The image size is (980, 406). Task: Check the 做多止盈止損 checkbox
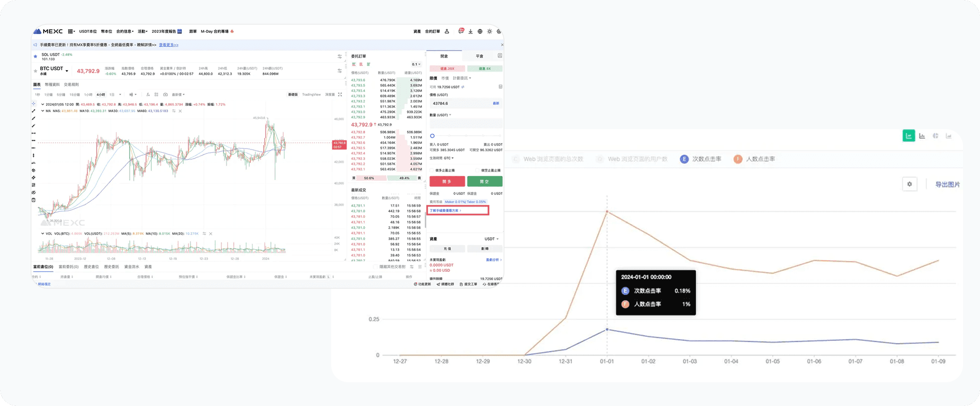[x=432, y=170]
